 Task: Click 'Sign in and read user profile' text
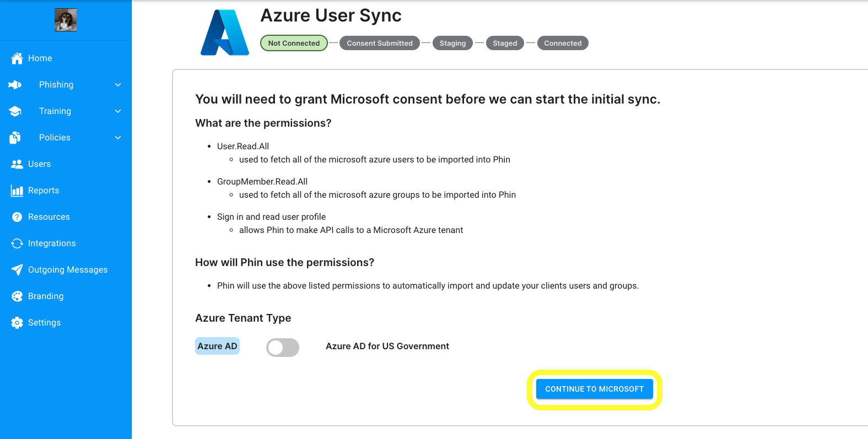[x=271, y=216]
